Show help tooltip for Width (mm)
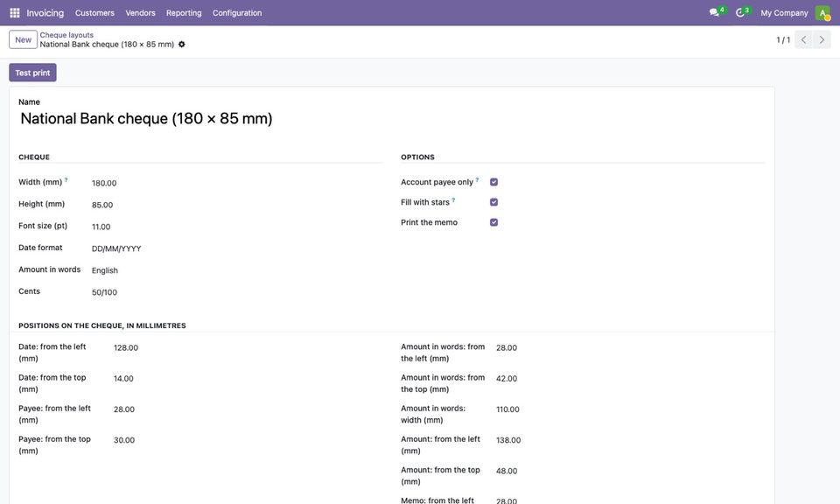 pyautogui.click(x=66, y=180)
